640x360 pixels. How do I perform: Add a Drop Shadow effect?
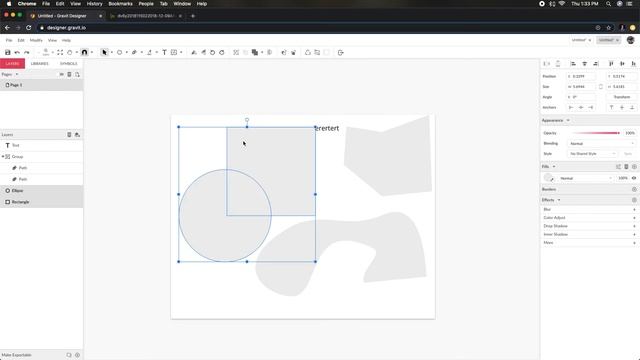coord(634,226)
